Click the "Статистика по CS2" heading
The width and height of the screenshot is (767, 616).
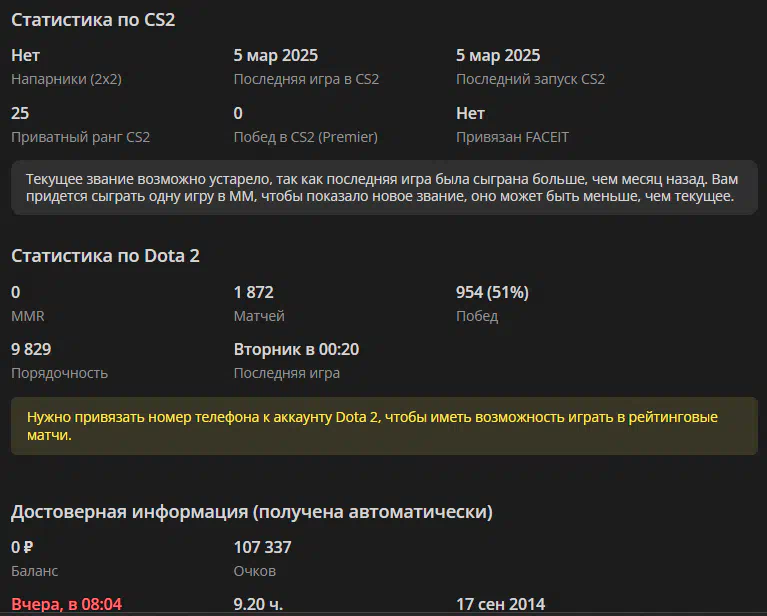pos(93,20)
